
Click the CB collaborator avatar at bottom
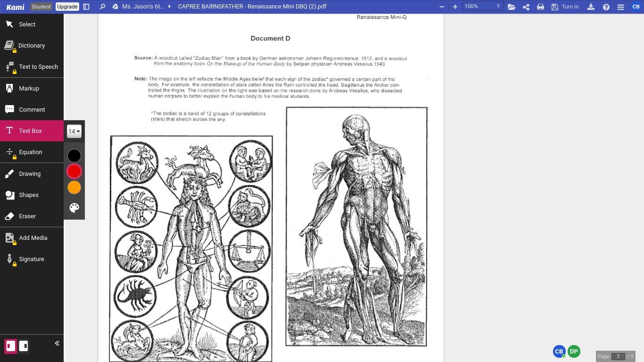click(x=559, y=352)
